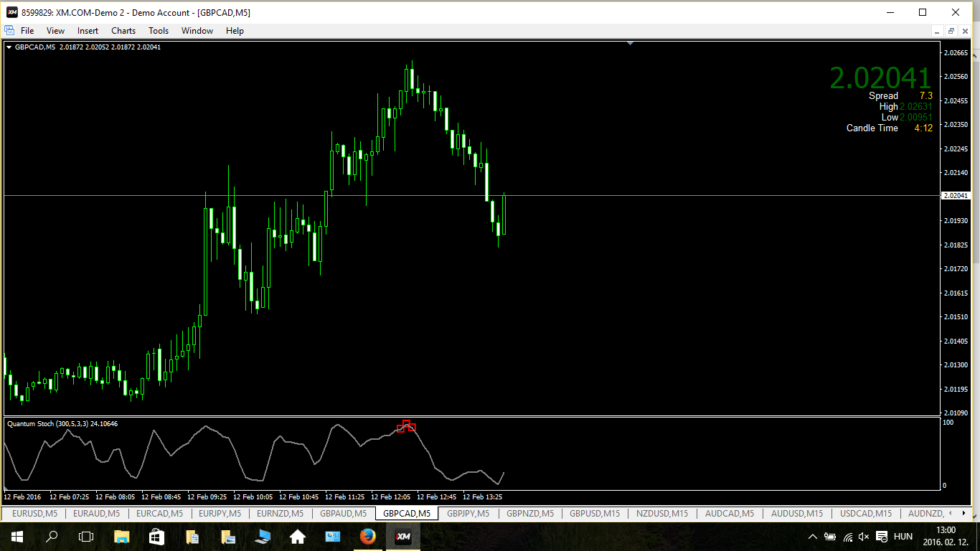Click the chart window icon beside File
This screenshot has width=980, height=551.
[9, 30]
